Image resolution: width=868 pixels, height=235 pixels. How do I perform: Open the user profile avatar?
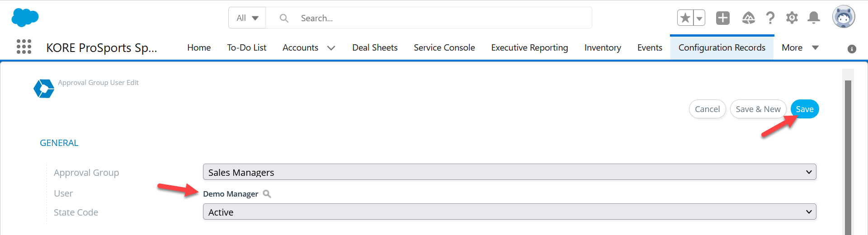[x=844, y=17]
